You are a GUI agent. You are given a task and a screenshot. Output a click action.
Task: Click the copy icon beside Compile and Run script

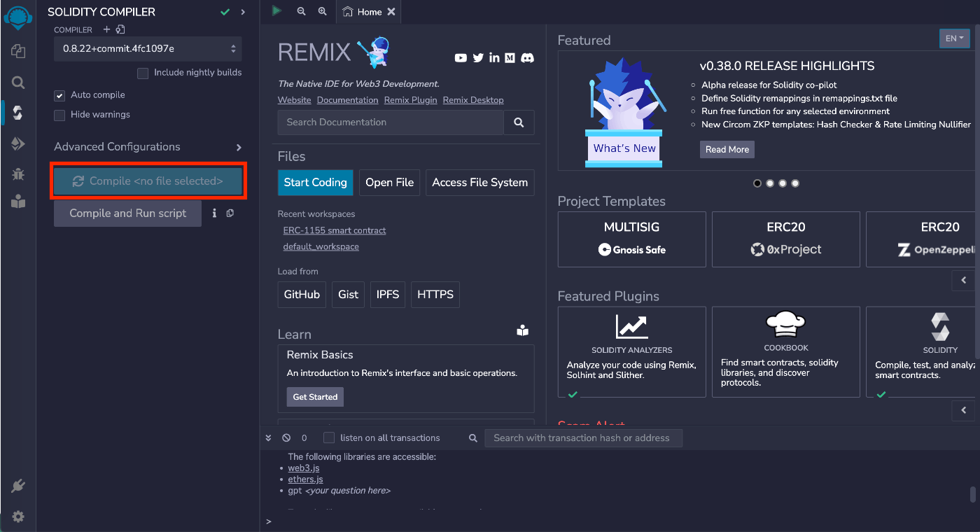(x=230, y=213)
